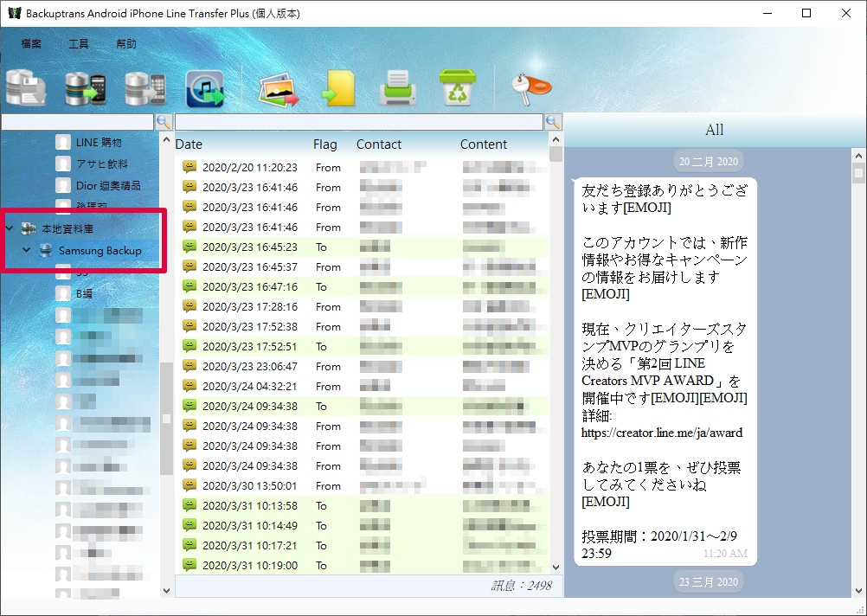This screenshot has height=616, width=867.
Task: Open the 幫助 menu
Action: pos(126,43)
